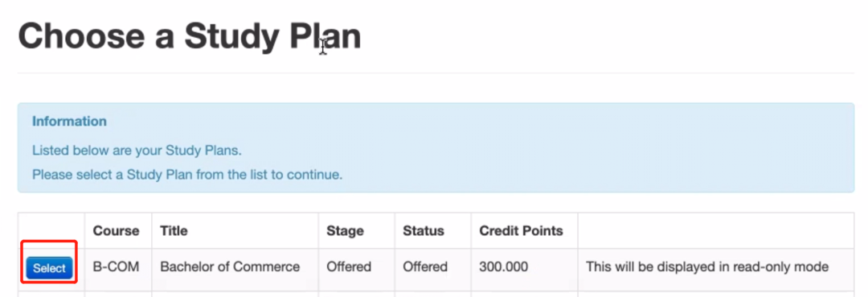Click the Stage column header
Image resolution: width=868 pixels, height=297 pixels.
[x=345, y=230]
